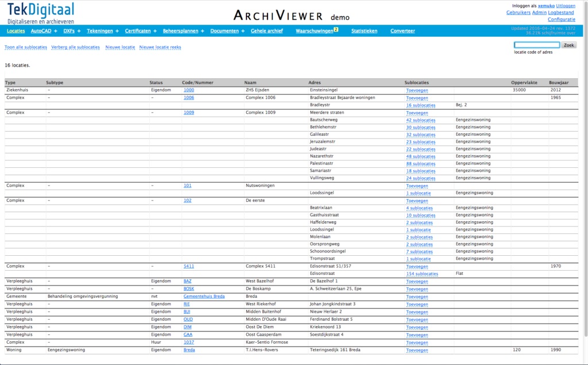The width and height of the screenshot is (588, 365).
Task: Click Toevoegen for Nutswoningen row
Action: click(417, 186)
